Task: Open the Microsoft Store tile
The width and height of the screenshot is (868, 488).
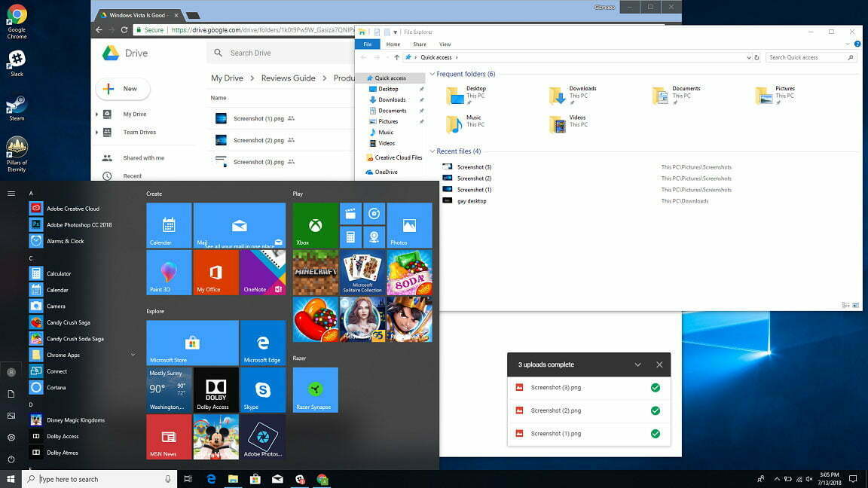Action: click(192, 343)
